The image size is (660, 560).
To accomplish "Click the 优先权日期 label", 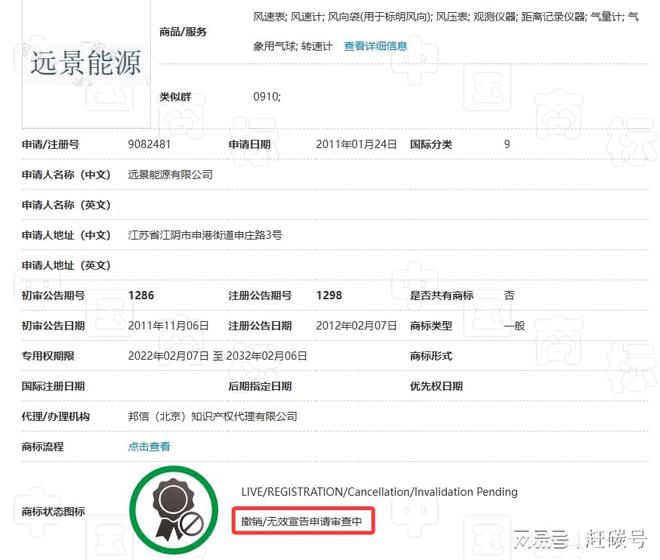I will coord(436,386).
